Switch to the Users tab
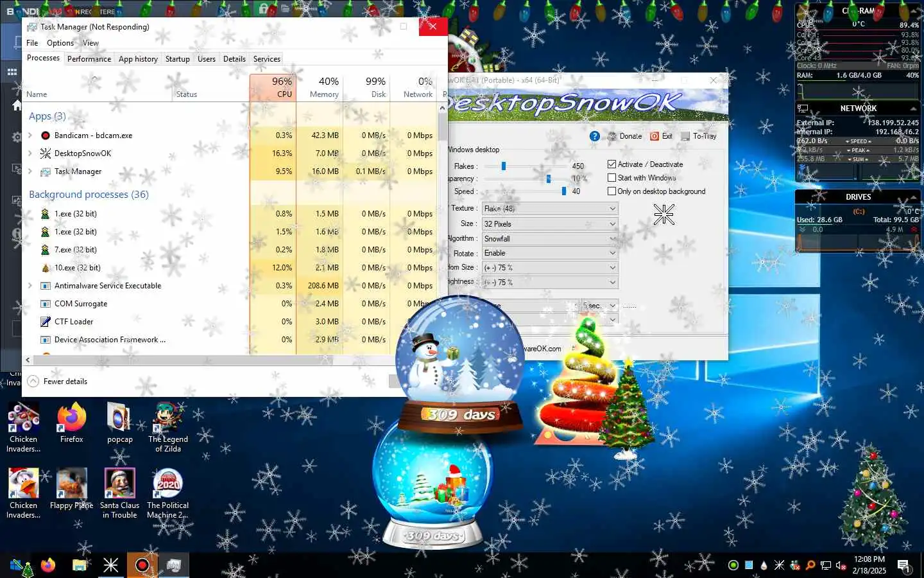This screenshot has height=578, width=924. pyautogui.click(x=207, y=59)
